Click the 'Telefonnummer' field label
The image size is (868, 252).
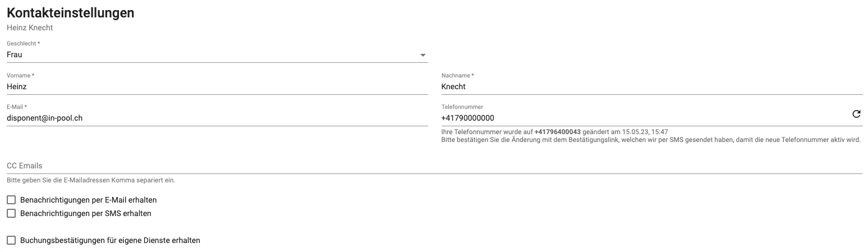[x=462, y=107]
